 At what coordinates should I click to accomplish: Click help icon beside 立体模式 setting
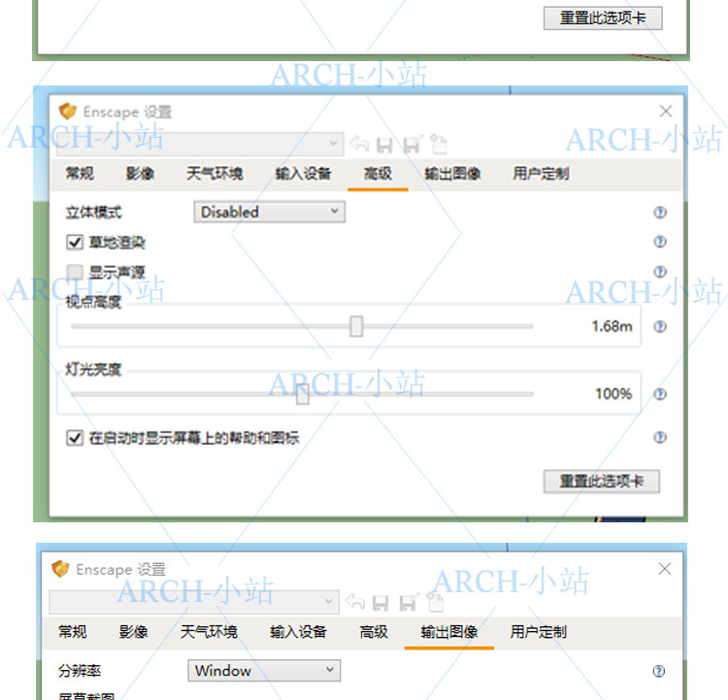pos(660,213)
